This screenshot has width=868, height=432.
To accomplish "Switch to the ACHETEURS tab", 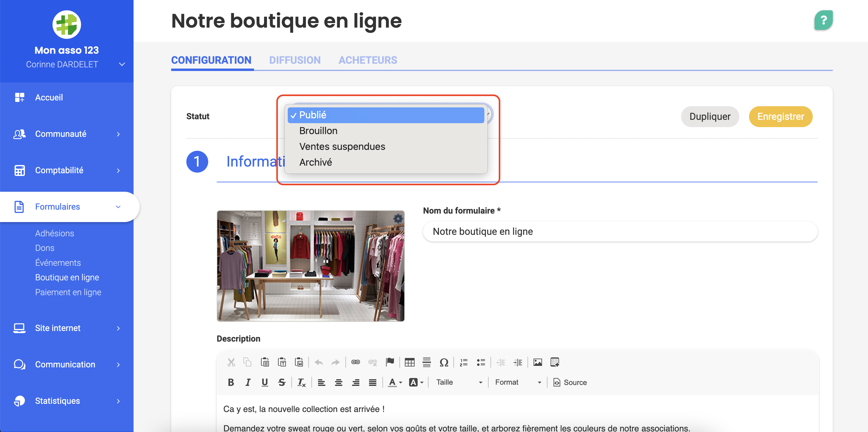I will pos(368,60).
